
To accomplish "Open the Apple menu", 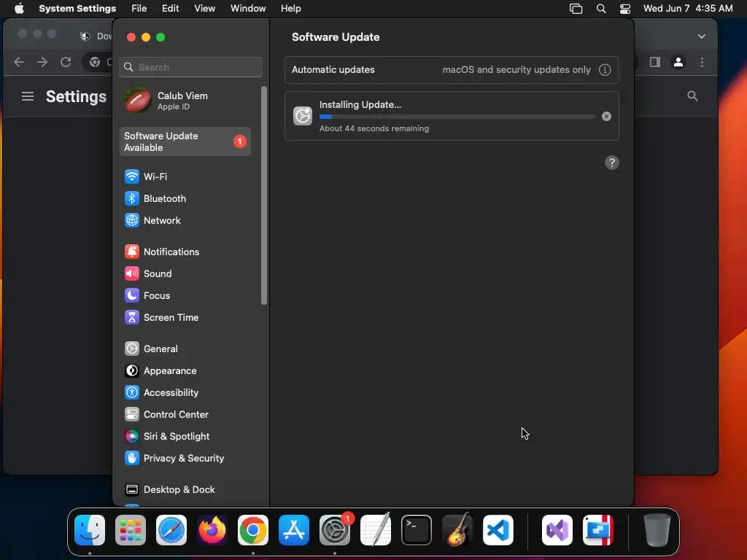I will (19, 9).
